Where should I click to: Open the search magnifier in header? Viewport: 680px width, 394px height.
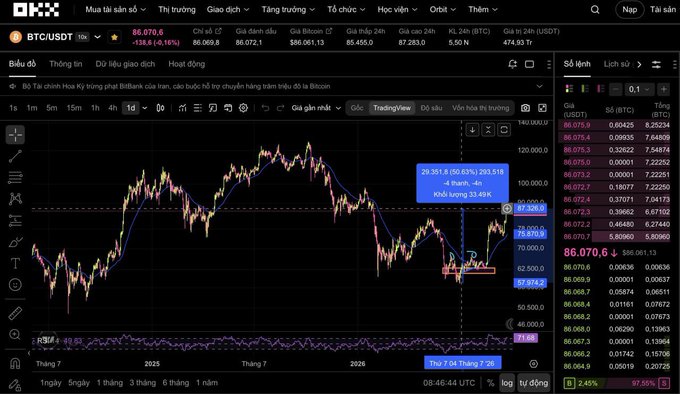pyautogui.click(x=595, y=10)
